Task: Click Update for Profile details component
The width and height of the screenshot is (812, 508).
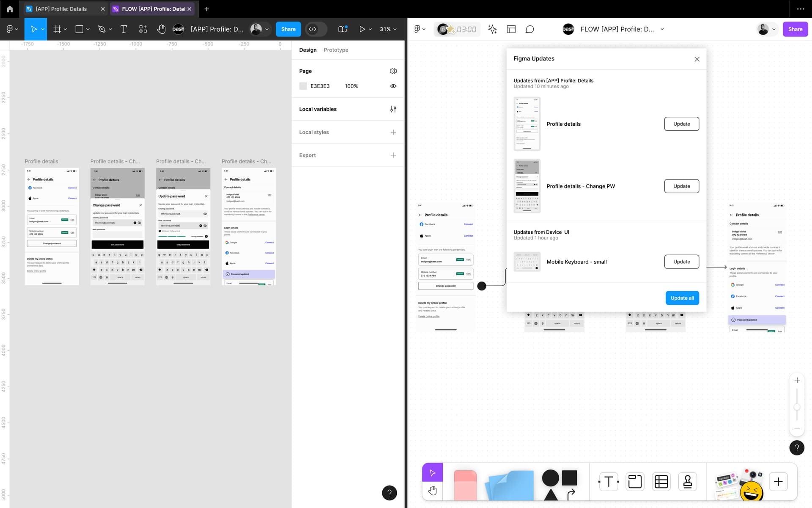Action: pyautogui.click(x=681, y=124)
